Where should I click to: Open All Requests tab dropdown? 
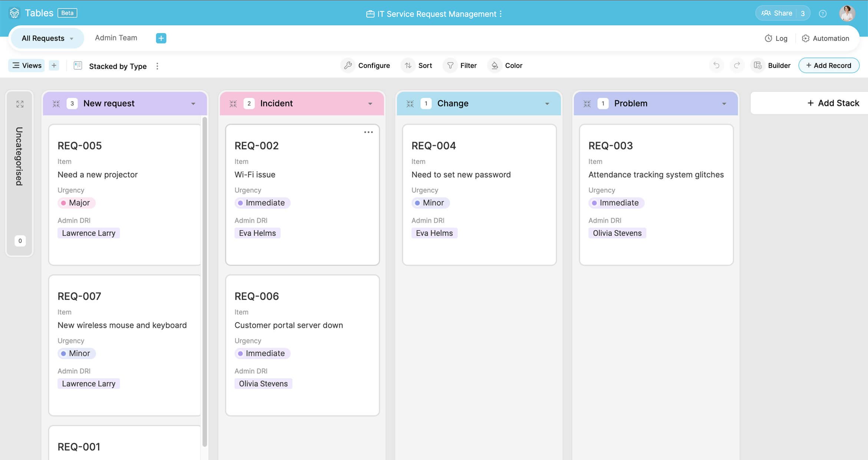pos(72,39)
